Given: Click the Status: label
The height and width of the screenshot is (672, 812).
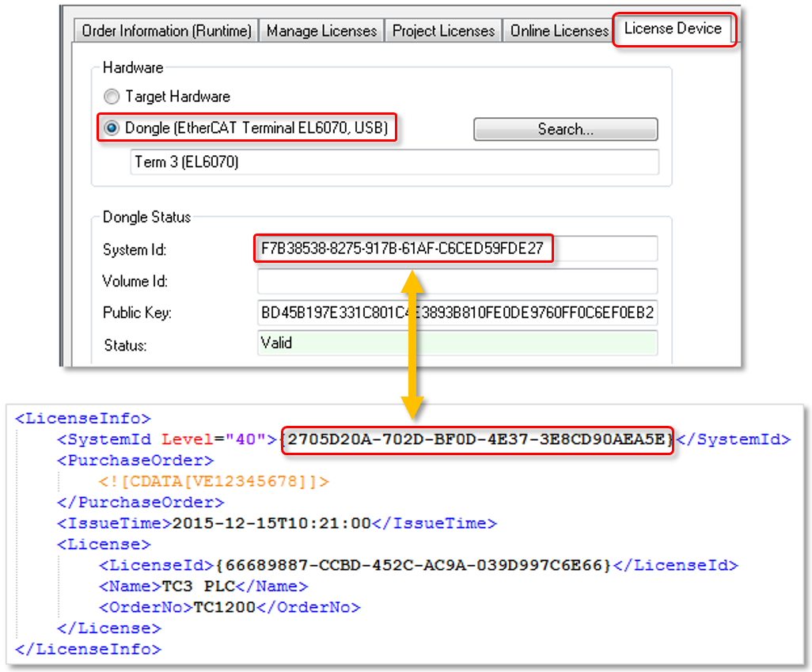Looking at the screenshot, I should click(x=125, y=346).
